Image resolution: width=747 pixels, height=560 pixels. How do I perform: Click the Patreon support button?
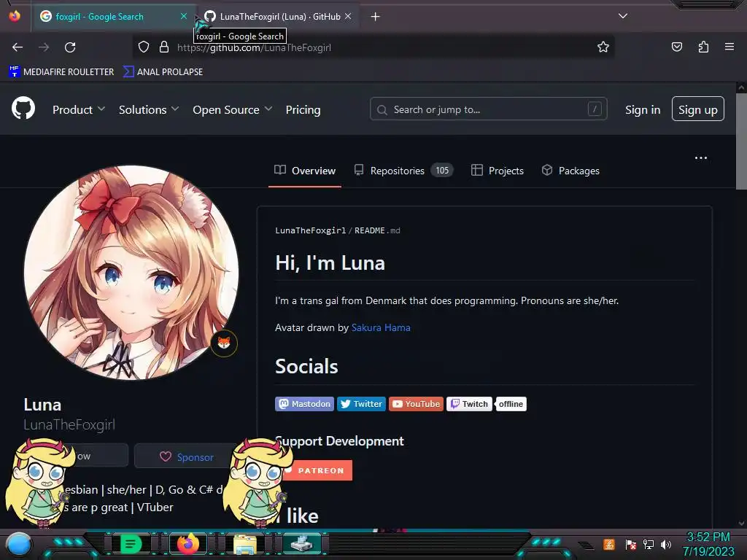pos(317,470)
